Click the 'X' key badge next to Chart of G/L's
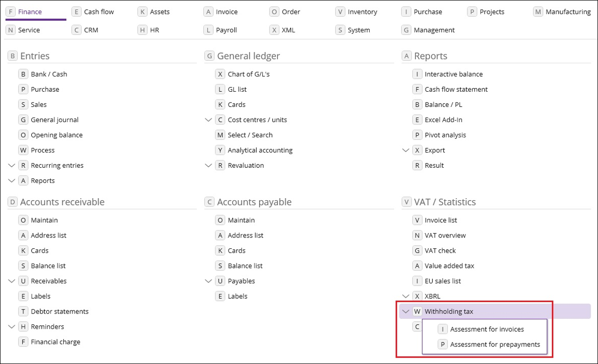598x364 pixels. [220, 74]
